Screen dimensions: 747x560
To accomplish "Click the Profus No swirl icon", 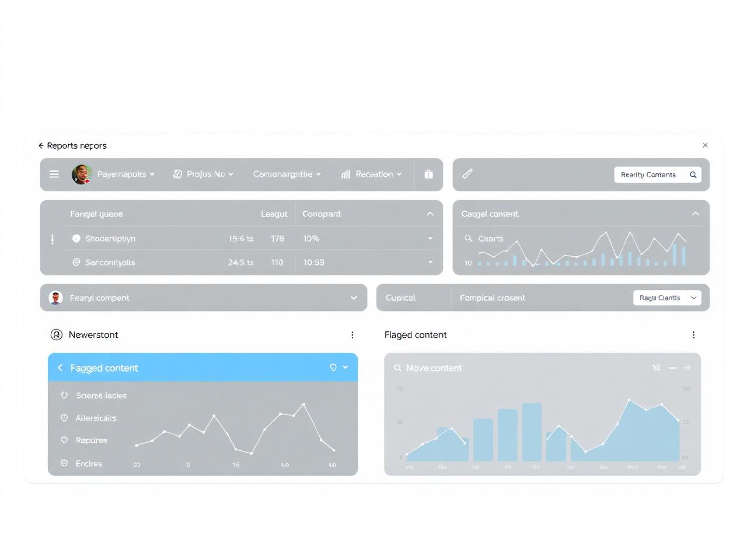I will point(178,174).
